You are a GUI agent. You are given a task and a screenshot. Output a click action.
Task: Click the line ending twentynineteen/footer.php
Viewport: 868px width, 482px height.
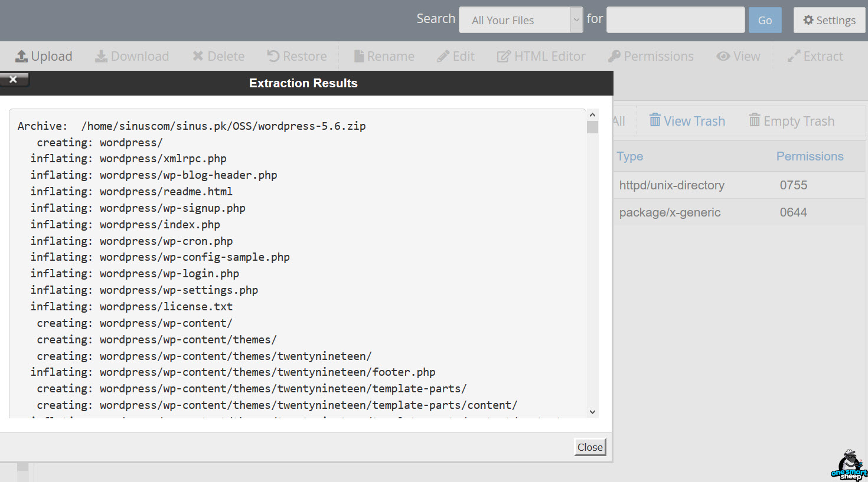[x=233, y=372]
